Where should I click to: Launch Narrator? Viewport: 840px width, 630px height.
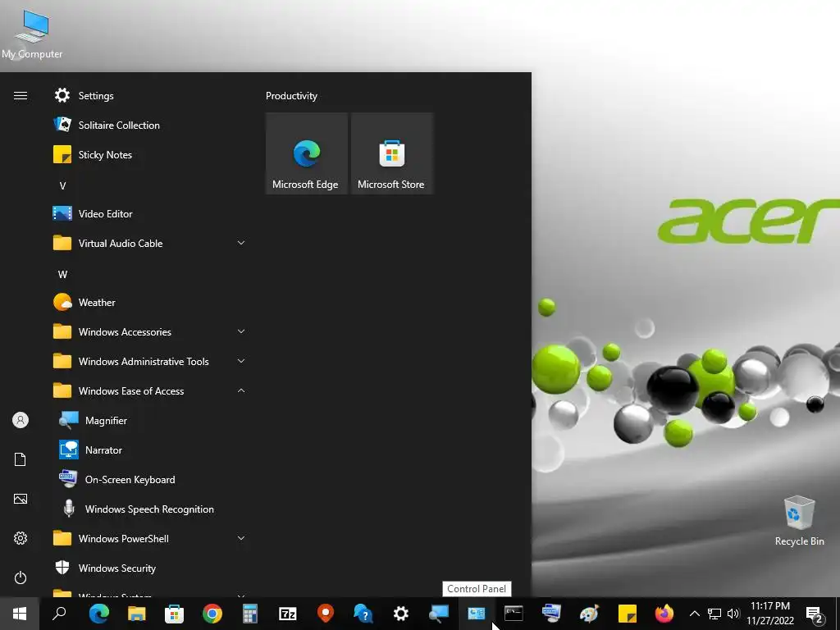149,450
